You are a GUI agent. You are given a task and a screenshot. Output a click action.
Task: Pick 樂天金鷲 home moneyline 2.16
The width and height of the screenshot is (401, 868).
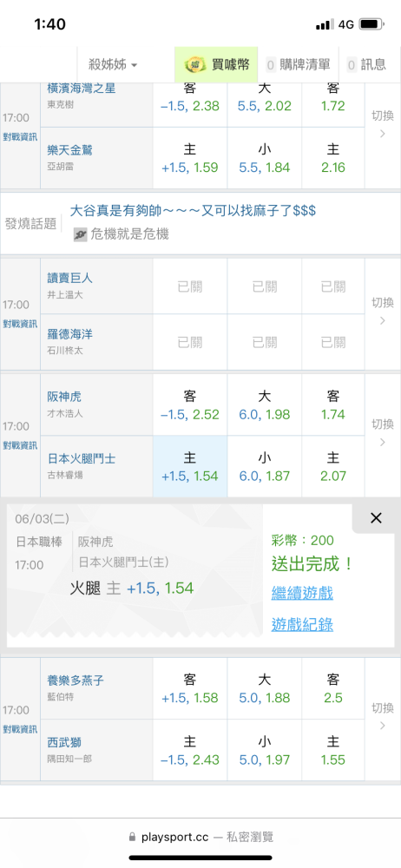click(x=333, y=158)
